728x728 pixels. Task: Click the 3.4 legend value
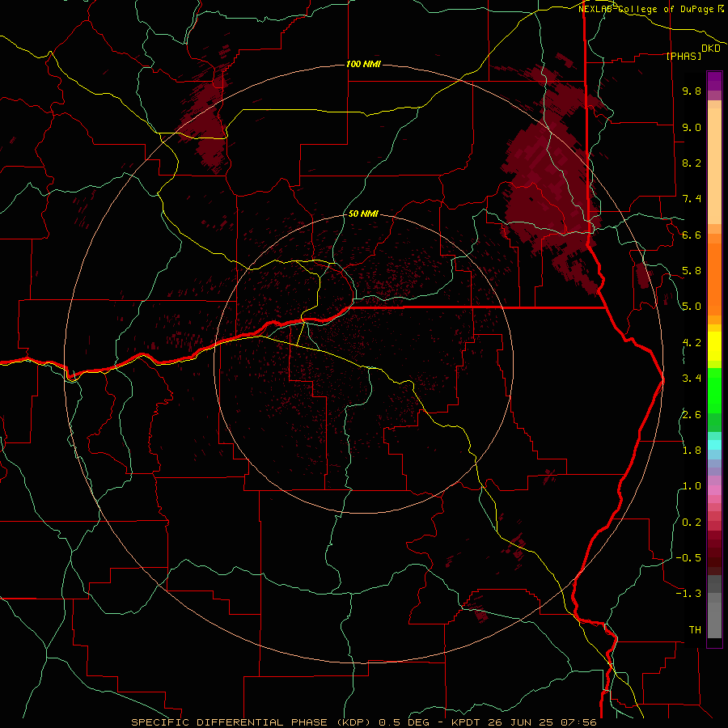[692, 379]
